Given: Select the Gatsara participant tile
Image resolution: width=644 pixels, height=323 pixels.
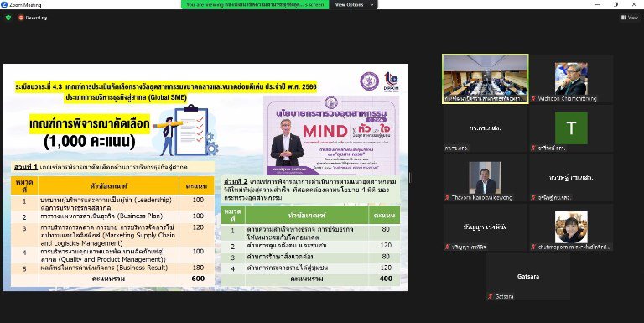Looking at the screenshot, I should coord(527,277).
